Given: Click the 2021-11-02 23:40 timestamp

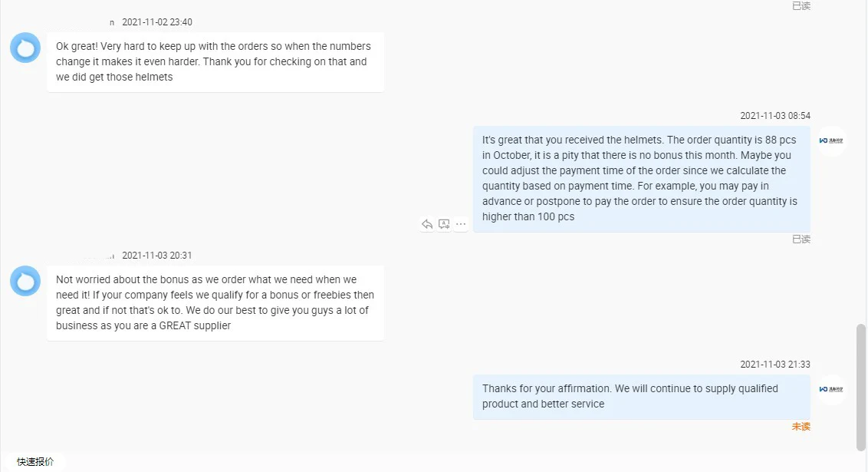Looking at the screenshot, I should pyautogui.click(x=157, y=22).
